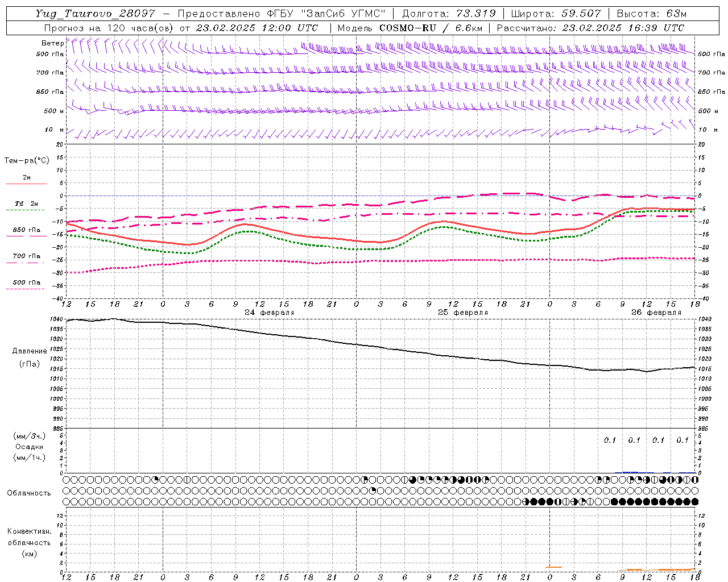Click the Td 2м legend entry
728x582 pixels.
tap(27, 203)
